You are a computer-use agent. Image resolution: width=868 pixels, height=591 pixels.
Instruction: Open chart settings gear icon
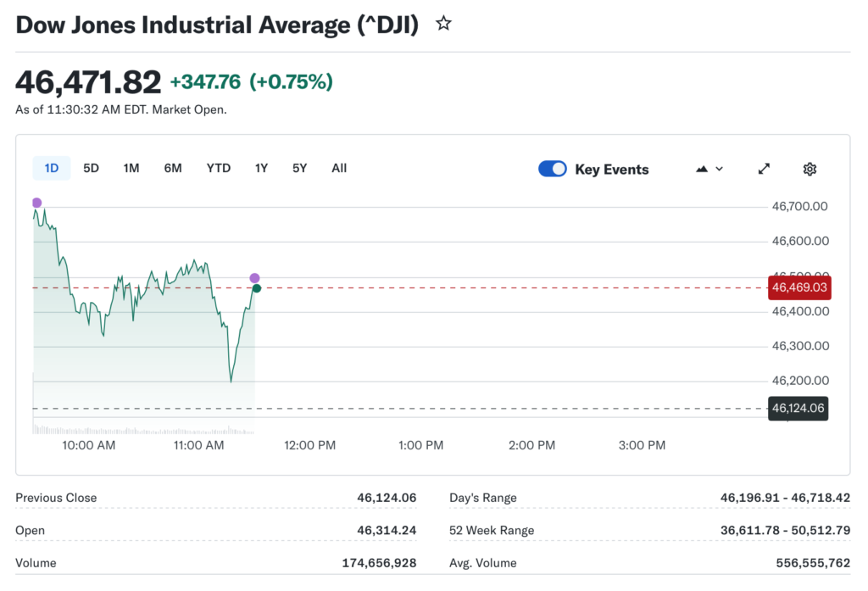click(810, 169)
